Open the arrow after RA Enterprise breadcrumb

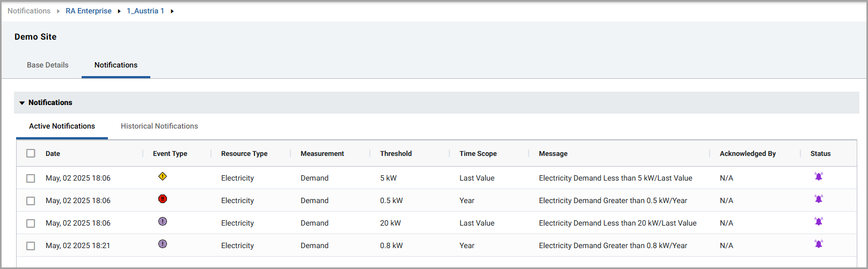(119, 11)
